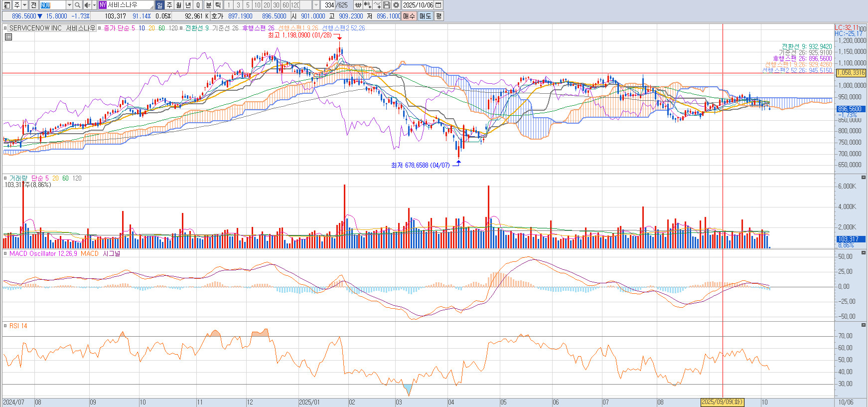Click the trendline drawing tool icon
Screen dimensions: 868x407
click(x=377, y=5)
